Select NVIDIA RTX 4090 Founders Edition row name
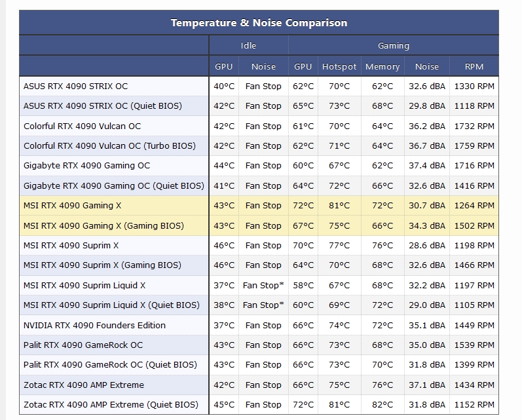The height and width of the screenshot is (420, 522). click(x=94, y=325)
